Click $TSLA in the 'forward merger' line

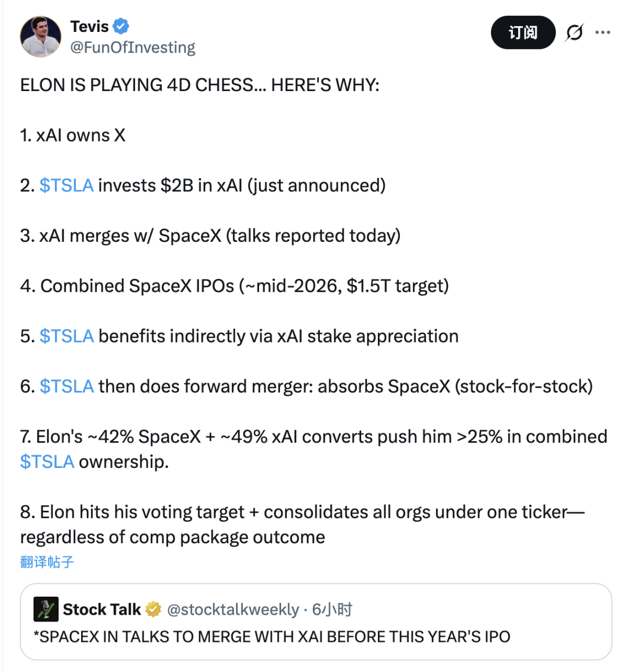pos(66,387)
